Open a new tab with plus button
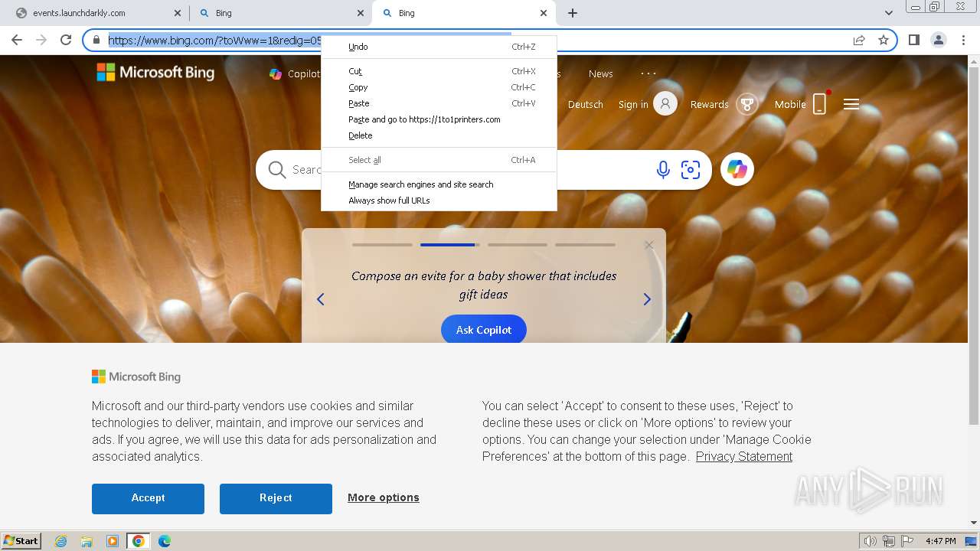 [x=573, y=13]
